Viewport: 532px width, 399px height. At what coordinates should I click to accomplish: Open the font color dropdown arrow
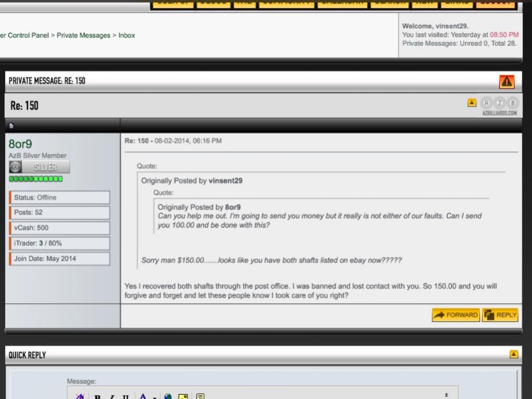pyautogui.click(x=154, y=397)
